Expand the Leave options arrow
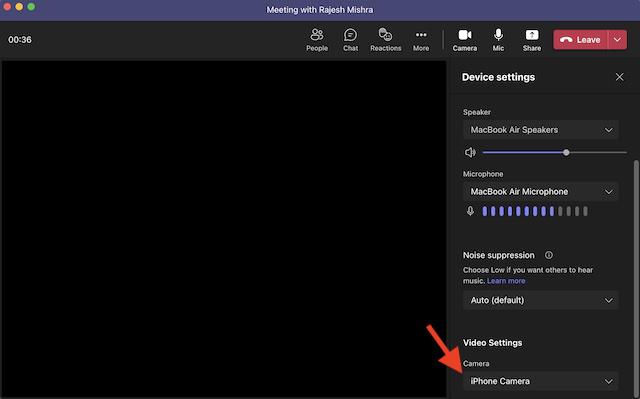 pyautogui.click(x=617, y=40)
